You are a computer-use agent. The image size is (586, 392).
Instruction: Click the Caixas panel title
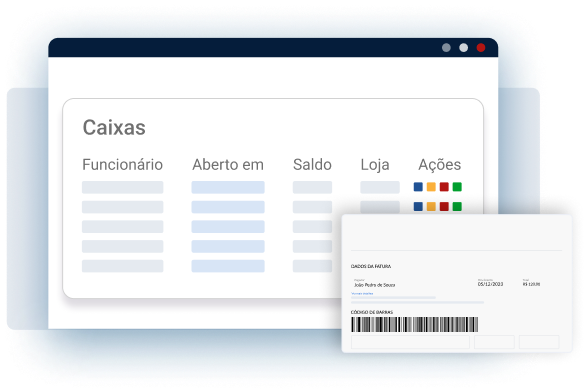[114, 127]
